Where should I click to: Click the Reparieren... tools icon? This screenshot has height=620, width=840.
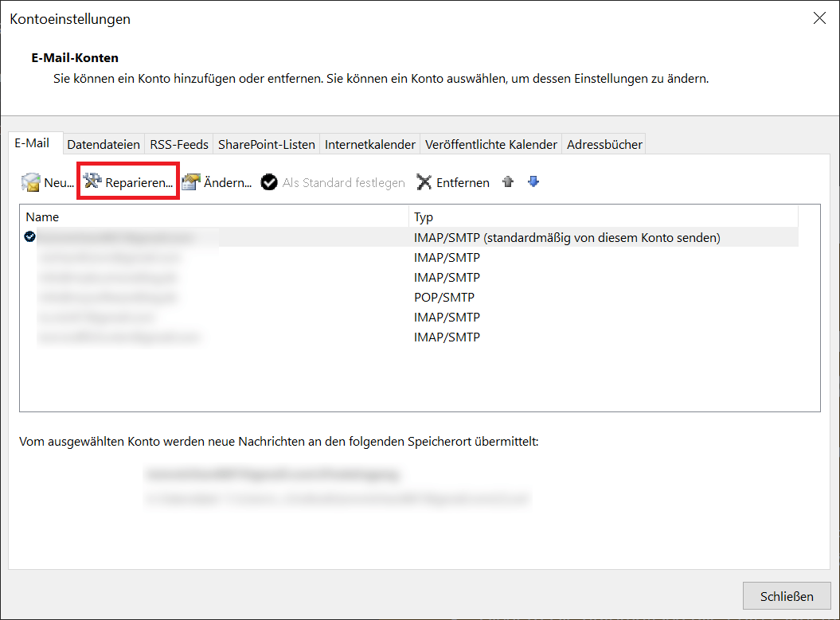[92, 181]
